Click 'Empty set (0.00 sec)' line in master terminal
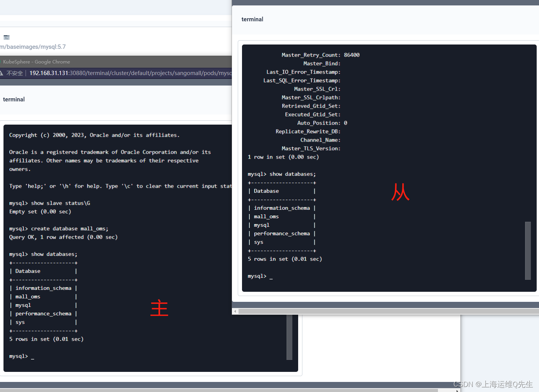 click(x=40, y=212)
